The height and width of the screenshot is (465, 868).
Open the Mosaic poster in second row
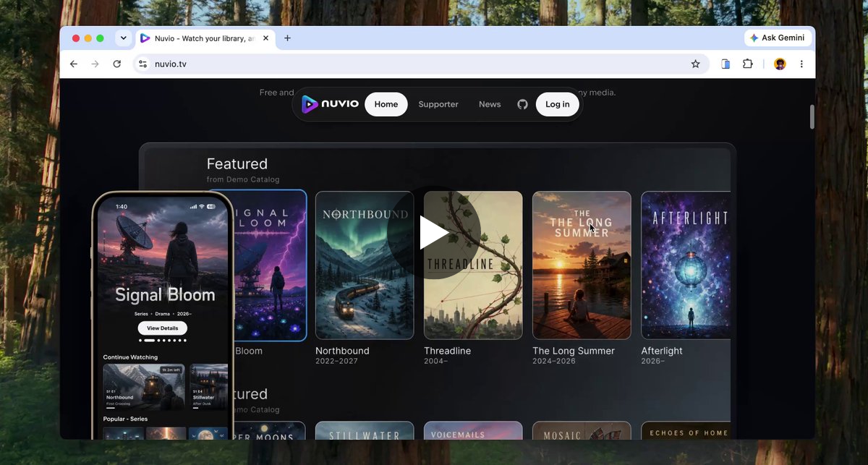pos(582,430)
